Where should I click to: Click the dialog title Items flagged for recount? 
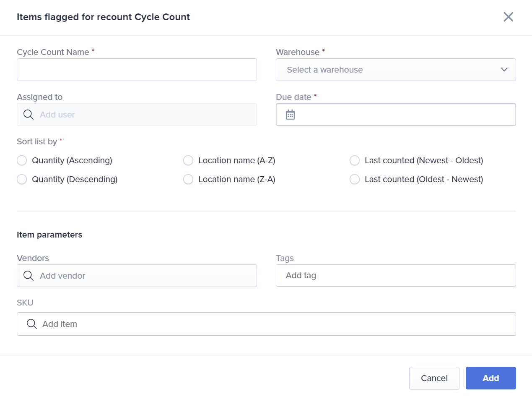[103, 17]
